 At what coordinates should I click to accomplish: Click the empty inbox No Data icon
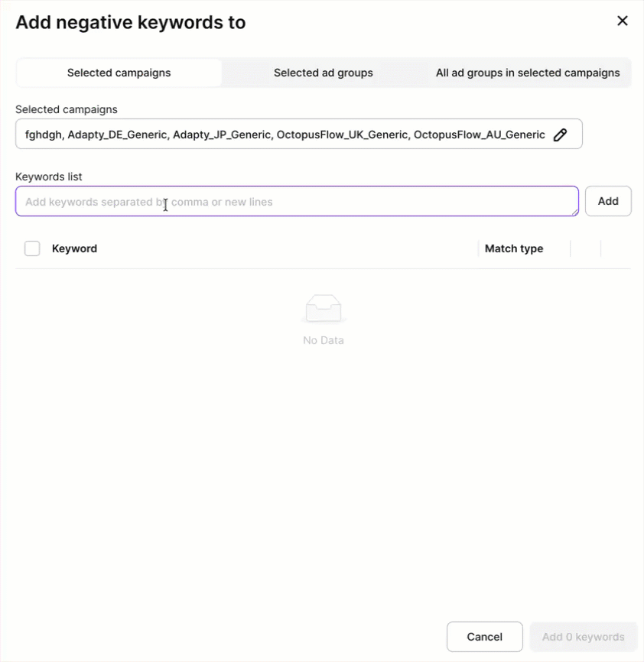tap(324, 308)
